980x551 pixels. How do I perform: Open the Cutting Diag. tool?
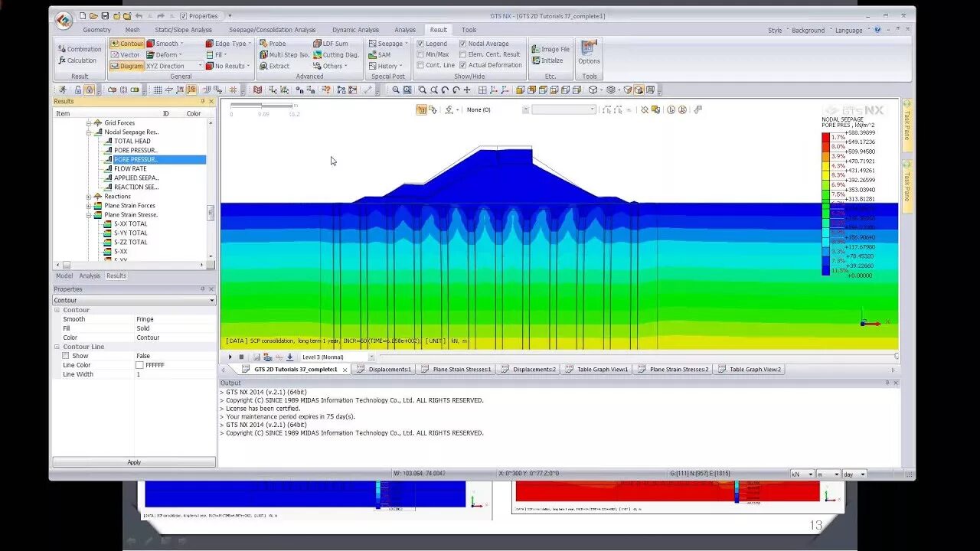[336, 55]
